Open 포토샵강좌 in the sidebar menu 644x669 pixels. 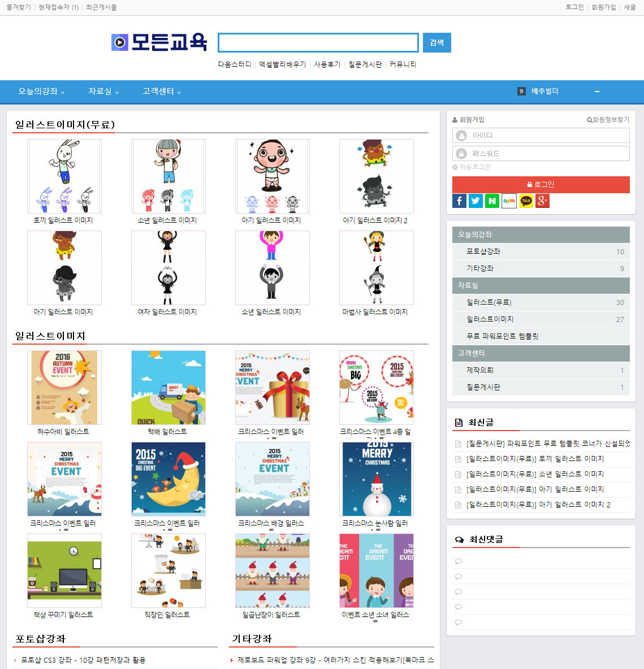(x=483, y=251)
